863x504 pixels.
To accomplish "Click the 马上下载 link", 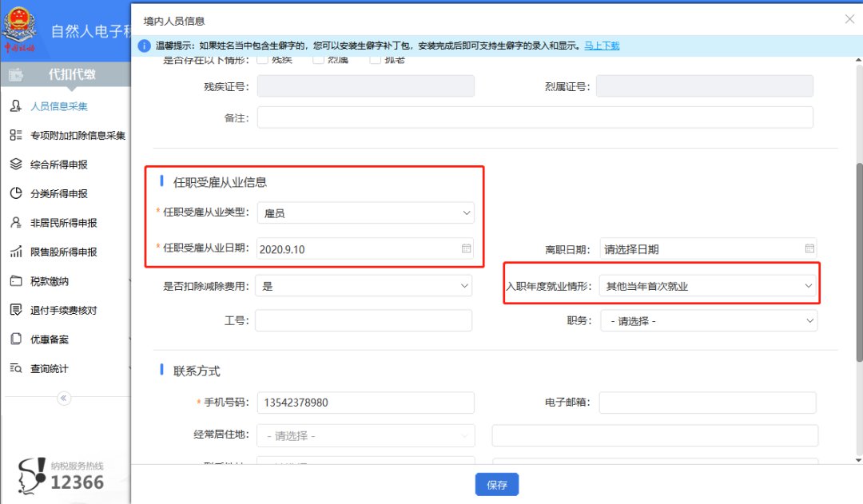I will click(601, 46).
